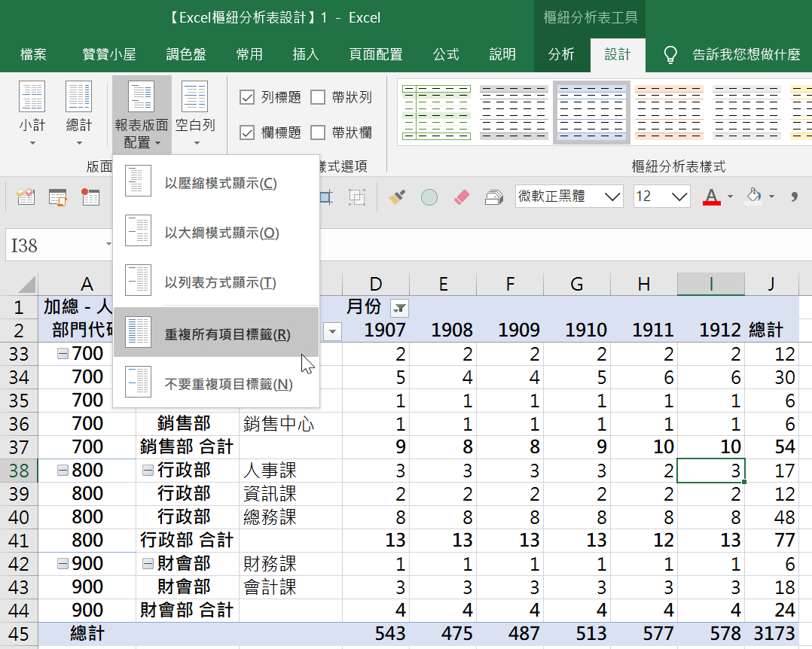The height and width of the screenshot is (649, 812).
Task: Click the do not repeat labels icon
Action: pyautogui.click(x=138, y=382)
